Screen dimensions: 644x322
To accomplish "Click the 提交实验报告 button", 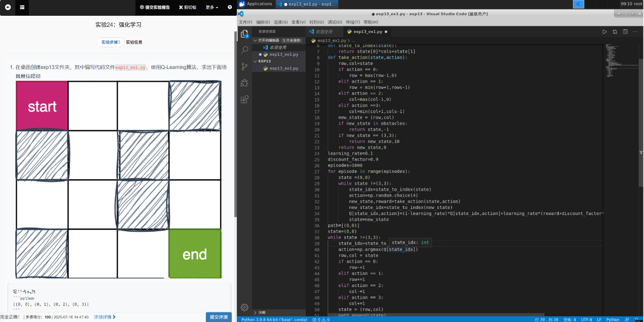I will pos(155,8).
